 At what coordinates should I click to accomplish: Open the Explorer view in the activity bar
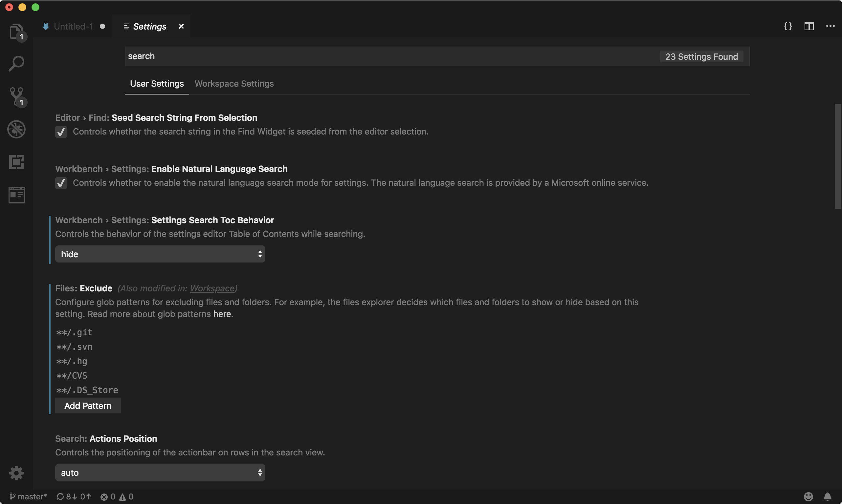pyautogui.click(x=16, y=31)
